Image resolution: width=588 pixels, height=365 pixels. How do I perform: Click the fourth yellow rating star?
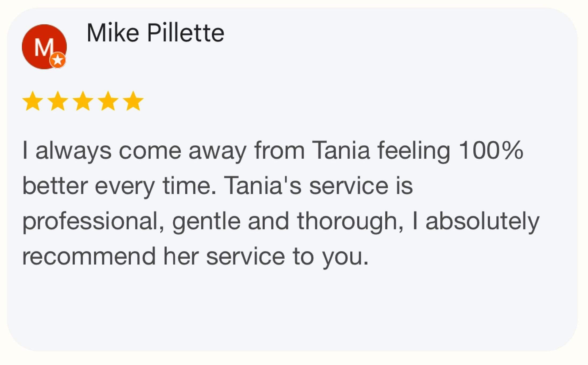108,101
